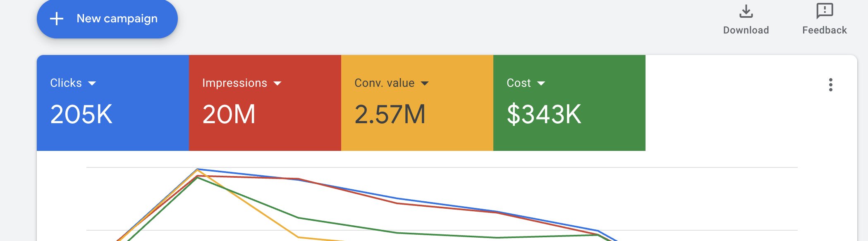This screenshot has height=241, width=868.
Task: Open the three-dot more options menu
Action: point(830,85)
